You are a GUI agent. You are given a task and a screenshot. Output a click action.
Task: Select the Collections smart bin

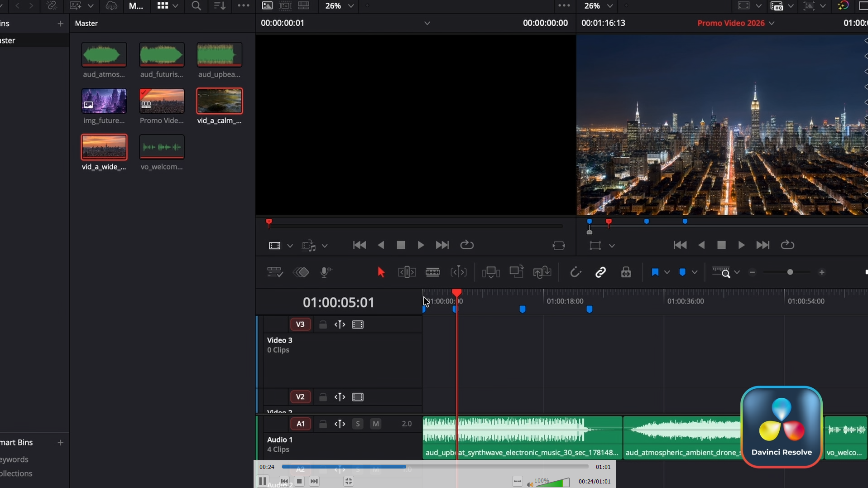[16, 474]
